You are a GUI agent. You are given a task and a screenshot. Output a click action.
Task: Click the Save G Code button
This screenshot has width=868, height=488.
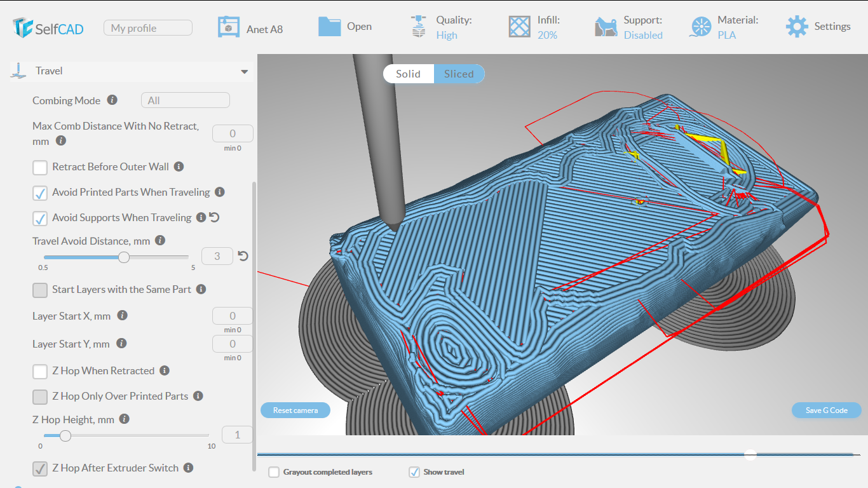tap(827, 410)
